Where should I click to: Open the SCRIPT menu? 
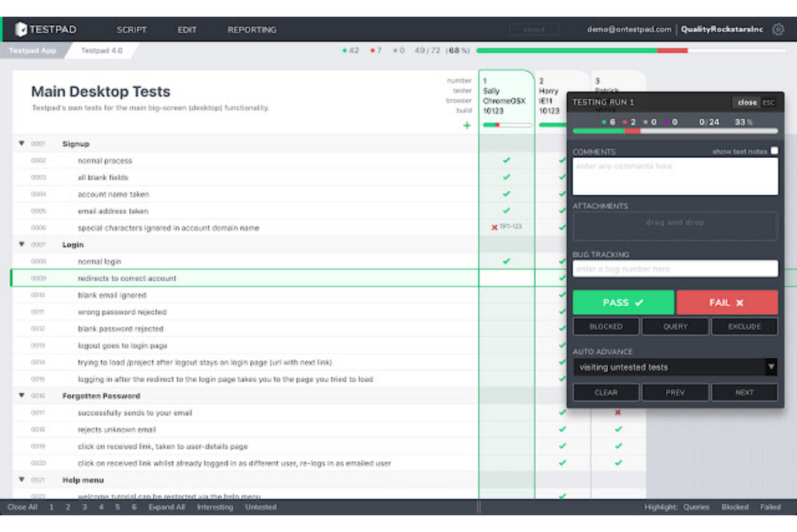coord(131,30)
